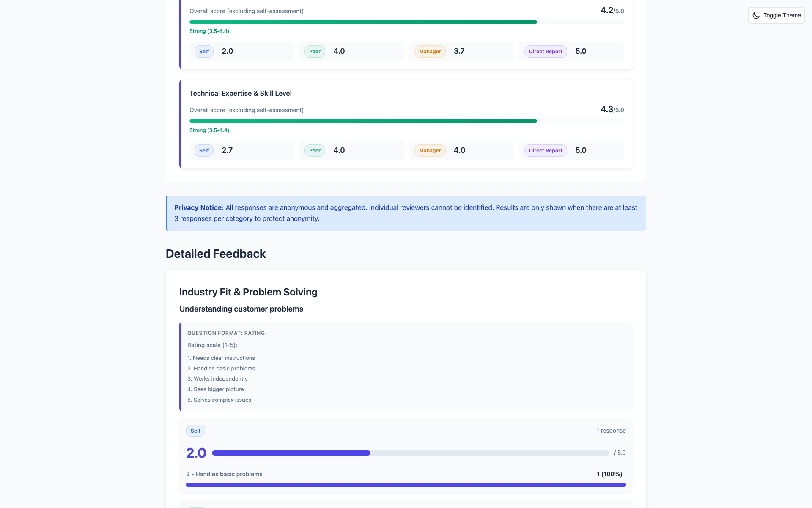Collapse the Question Format Rating panel

[226, 333]
